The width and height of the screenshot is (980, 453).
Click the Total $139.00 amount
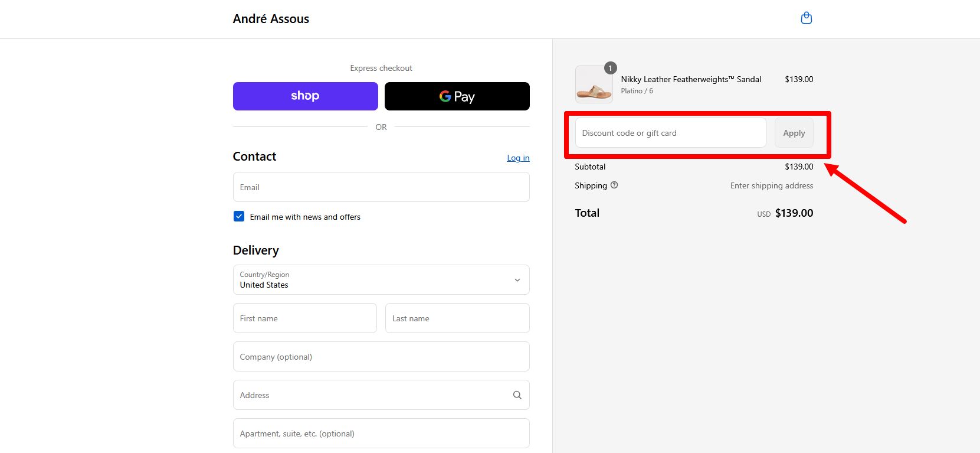[x=794, y=213]
